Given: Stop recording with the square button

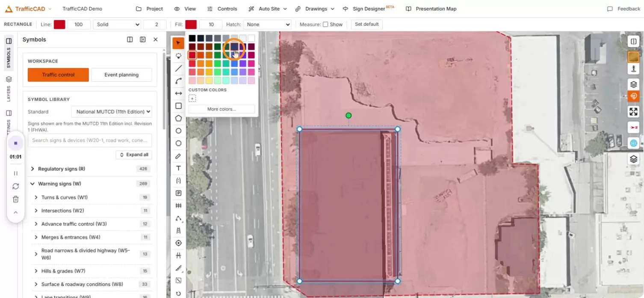Looking at the screenshot, I should click(15, 143).
